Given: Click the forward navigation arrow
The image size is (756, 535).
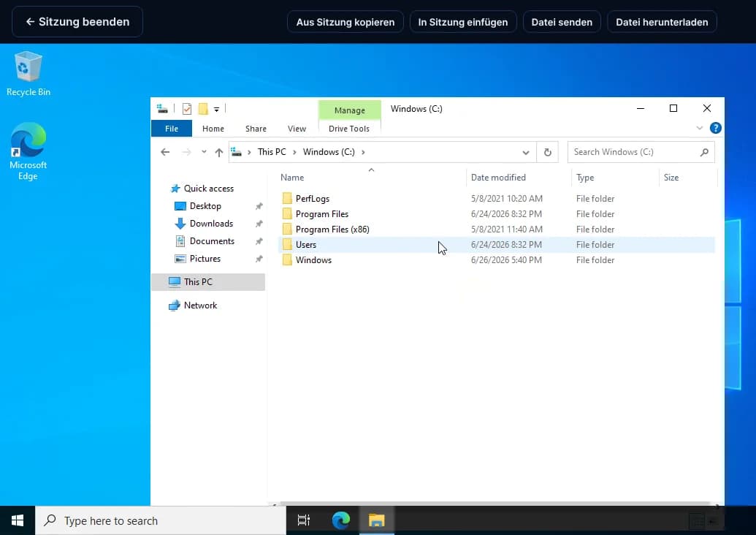Looking at the screenshot, I should point(186,153).
